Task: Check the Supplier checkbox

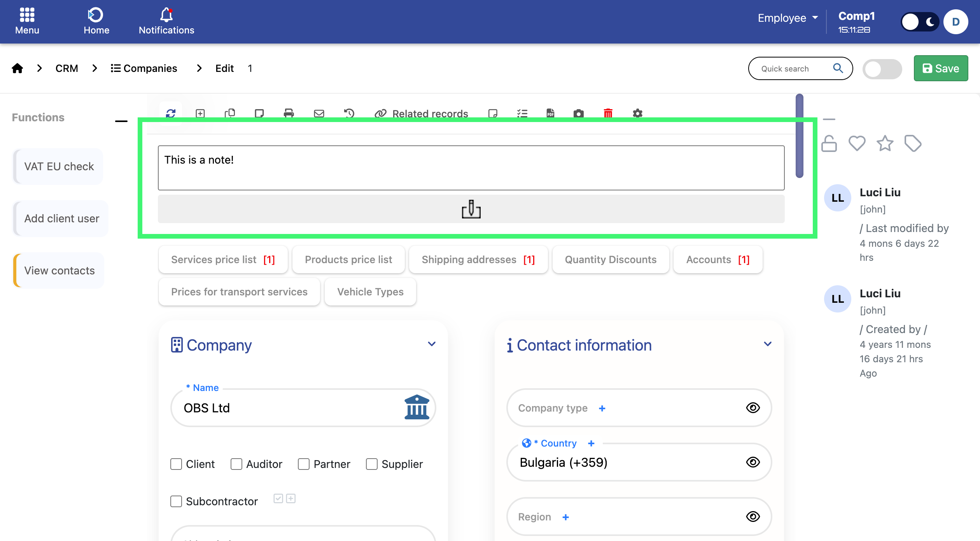Action: pos(372,464)
